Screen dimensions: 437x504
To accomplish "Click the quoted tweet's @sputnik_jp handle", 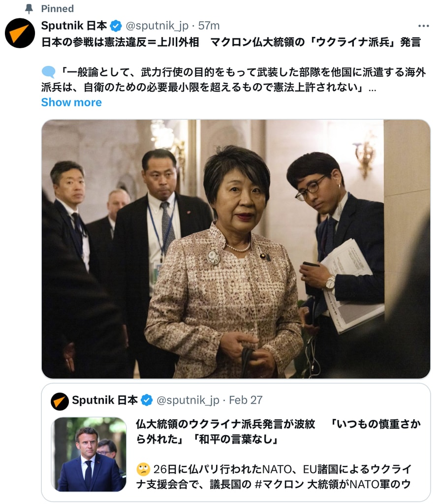I will [x=187, y=400].
